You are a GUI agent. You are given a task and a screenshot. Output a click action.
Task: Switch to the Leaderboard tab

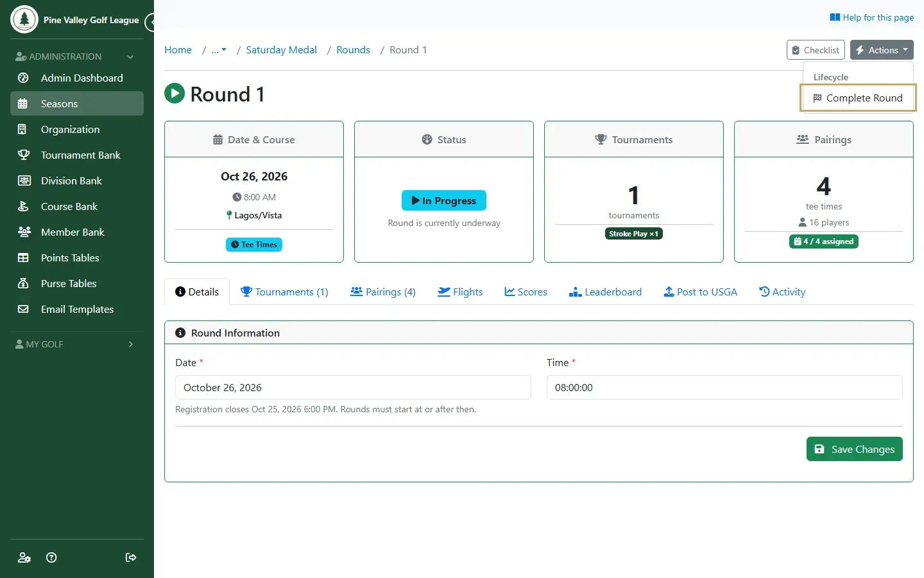point(605,292)
